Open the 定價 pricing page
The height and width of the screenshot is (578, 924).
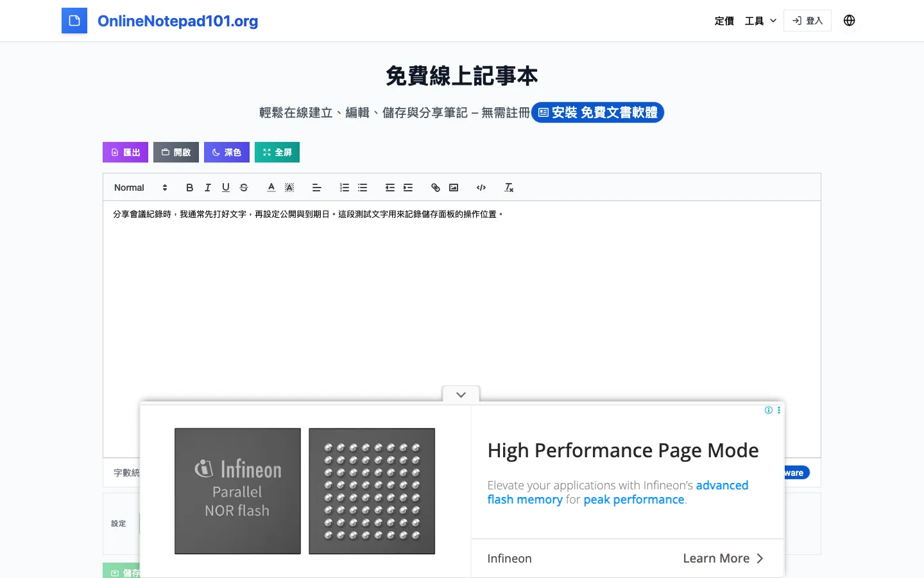(x=724, y=21)
